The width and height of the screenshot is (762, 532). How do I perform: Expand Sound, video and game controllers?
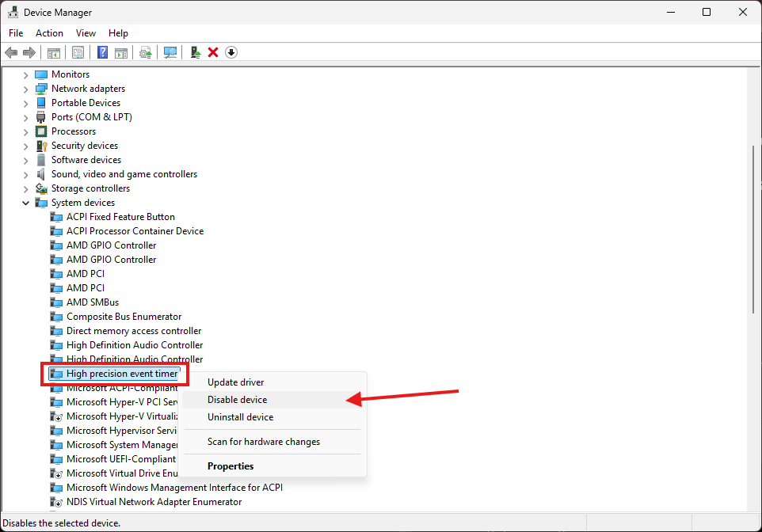(x=26, y=175)
